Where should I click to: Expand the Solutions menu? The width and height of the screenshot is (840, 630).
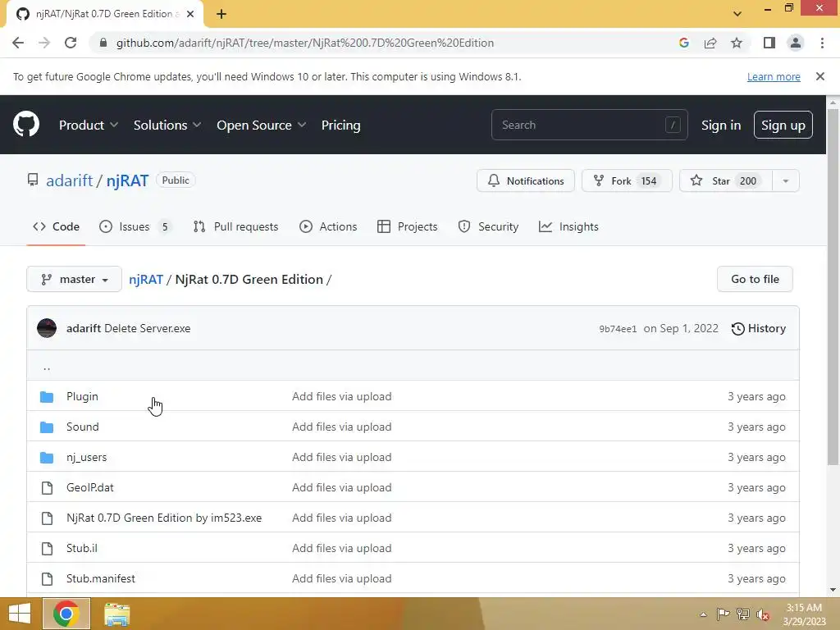[167, 125]
